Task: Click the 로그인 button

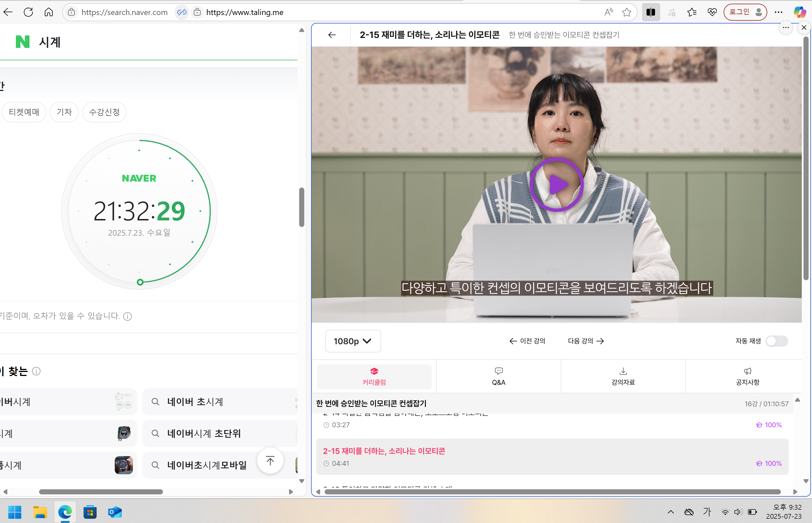Action: point(745,12)
